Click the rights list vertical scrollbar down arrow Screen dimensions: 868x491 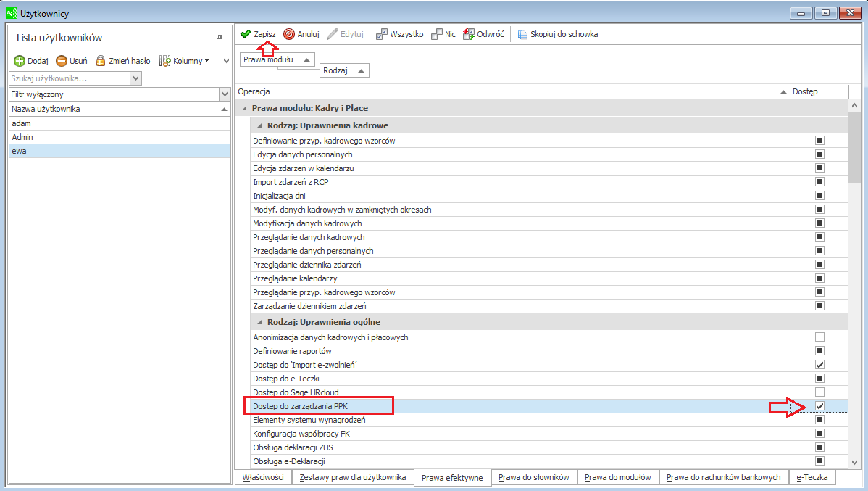855,462
